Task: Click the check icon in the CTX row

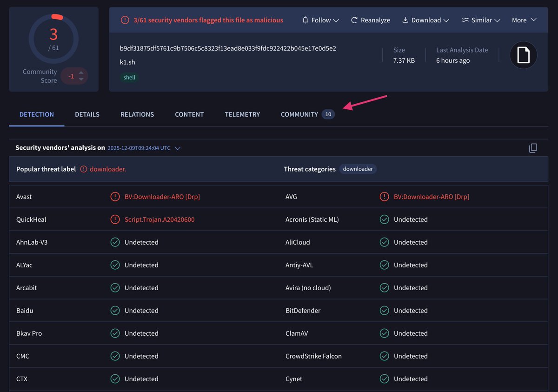Action: 115,379
